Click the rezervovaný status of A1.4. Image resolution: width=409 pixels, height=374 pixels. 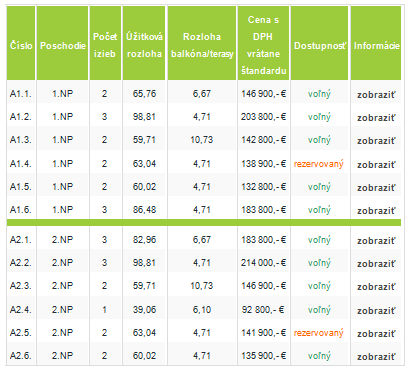click(x=318, y=164)
